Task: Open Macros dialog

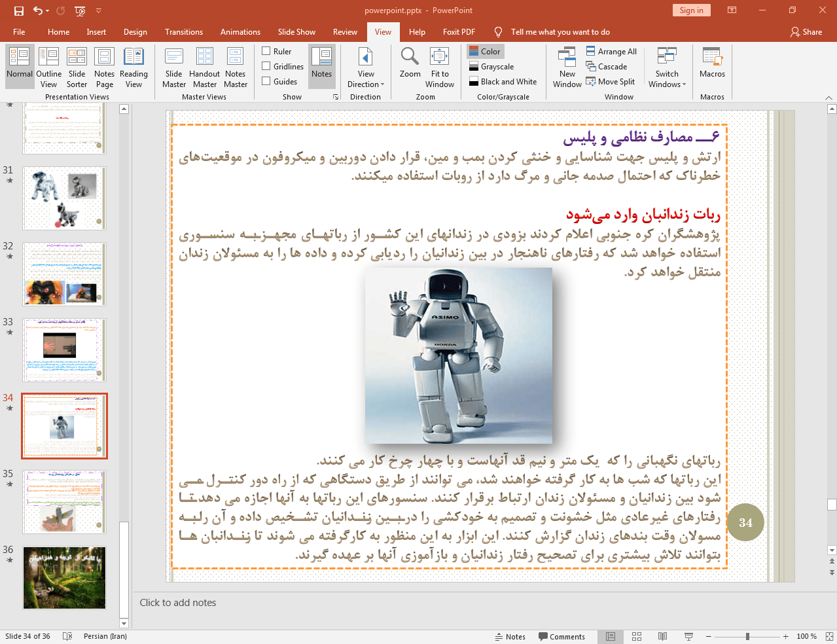Action: pyautogui.click(x=712, y=63)
